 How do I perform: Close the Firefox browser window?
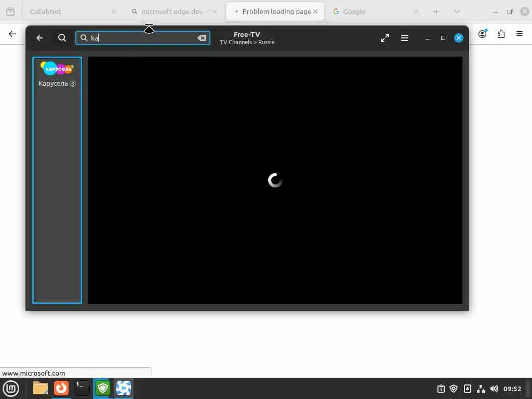525,11
